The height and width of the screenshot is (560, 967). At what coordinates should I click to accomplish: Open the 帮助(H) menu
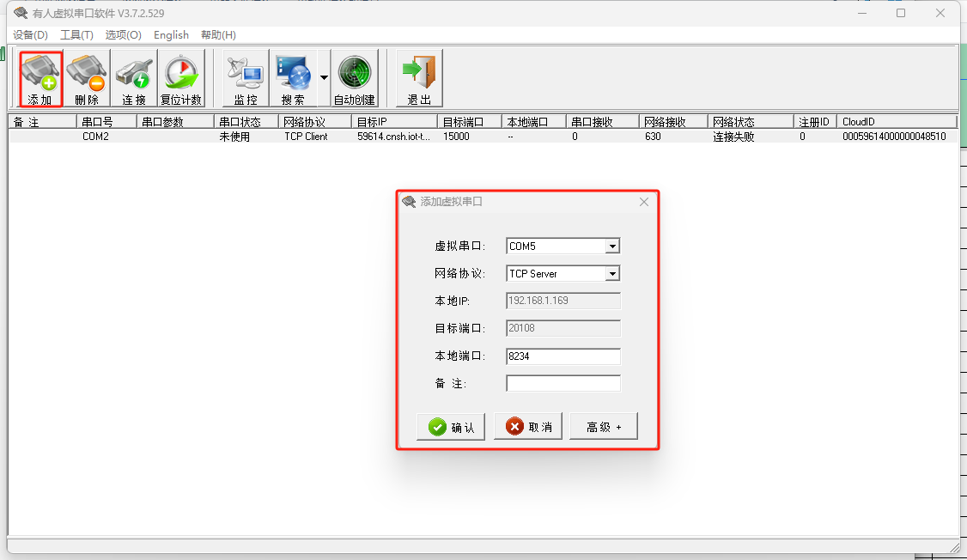(x=218, y=35)
